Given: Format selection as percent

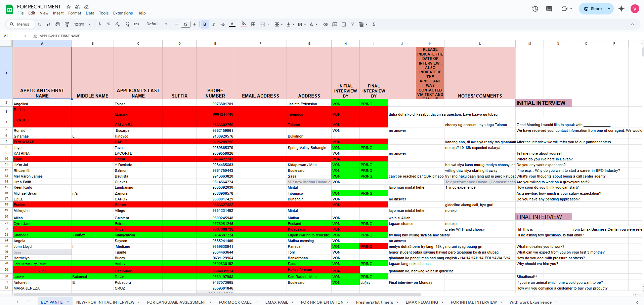Looking at the screenshot, I should tap(109, 24).
